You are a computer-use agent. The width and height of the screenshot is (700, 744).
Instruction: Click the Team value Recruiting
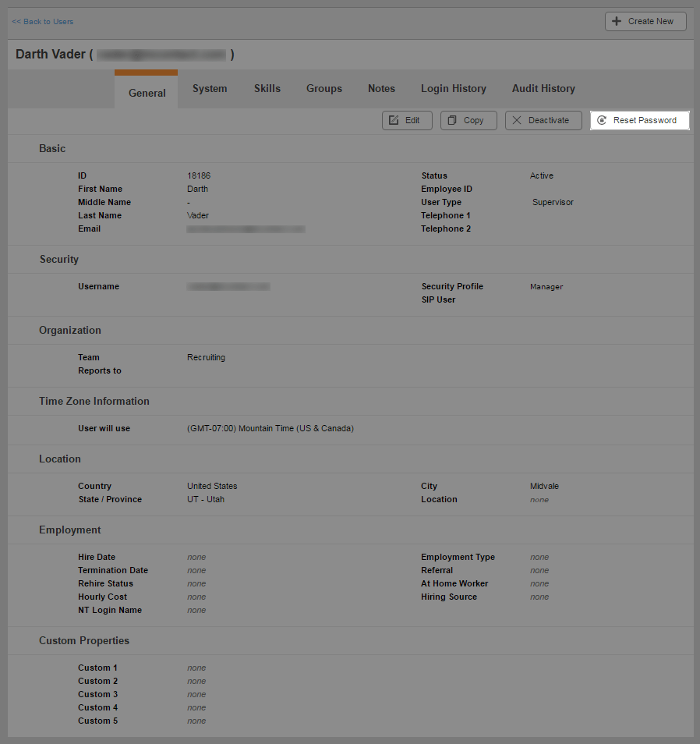point(206,357)
